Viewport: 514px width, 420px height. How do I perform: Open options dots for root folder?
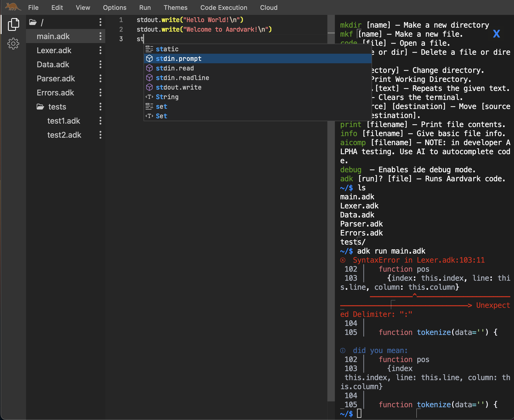point(100,22)
